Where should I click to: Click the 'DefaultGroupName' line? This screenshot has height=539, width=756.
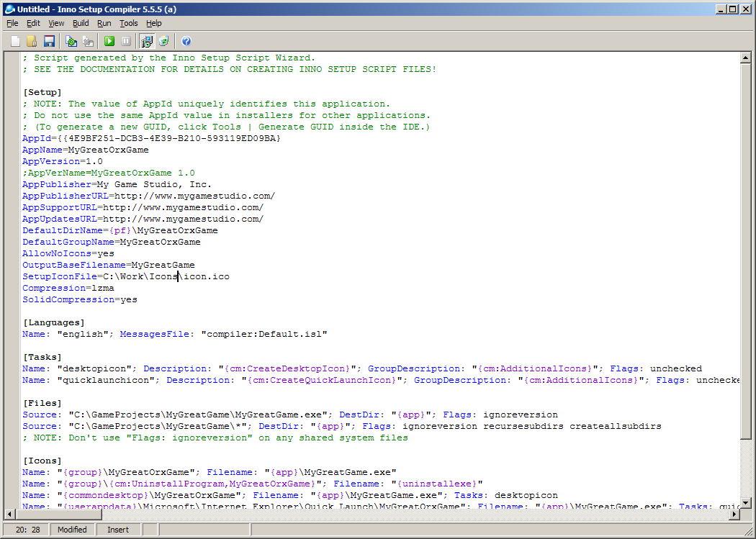click(112, 243)
